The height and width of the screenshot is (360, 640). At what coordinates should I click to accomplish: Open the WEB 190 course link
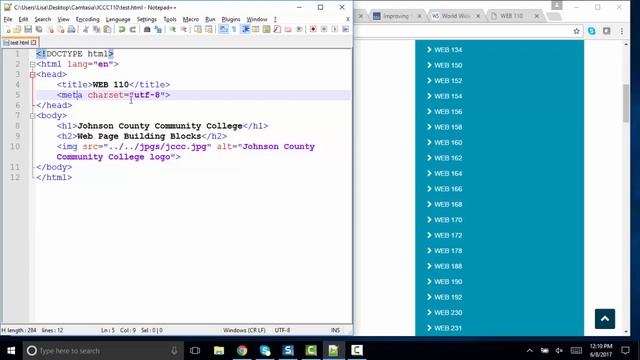[x=448, y=282]
